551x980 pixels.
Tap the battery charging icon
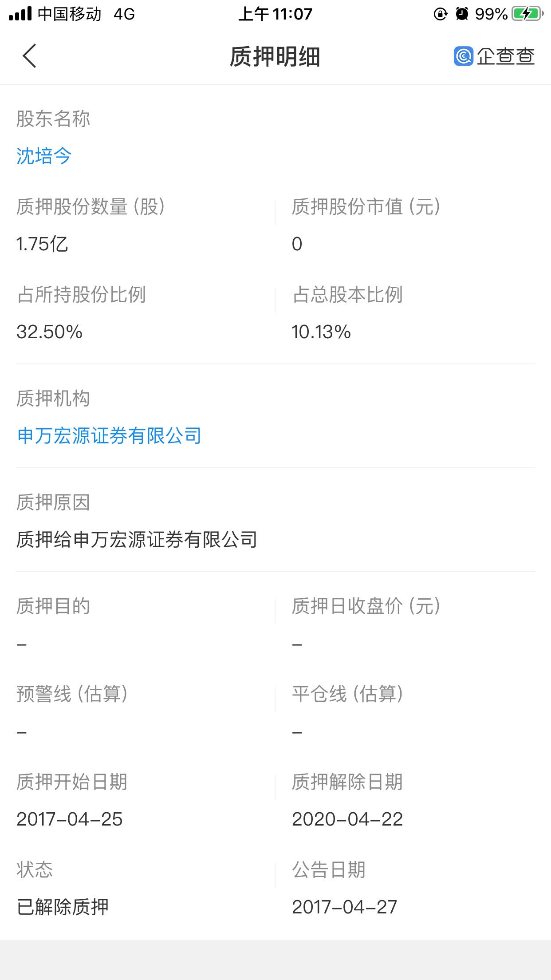[527, 14]
